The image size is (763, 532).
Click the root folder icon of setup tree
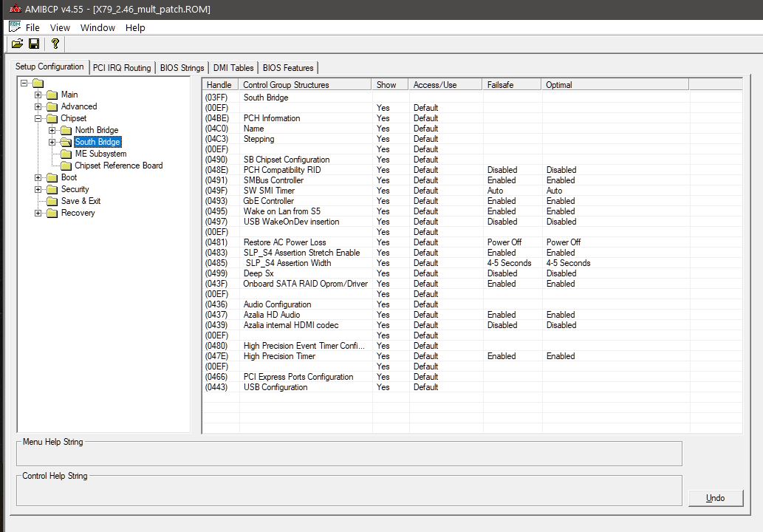(38, 83)
